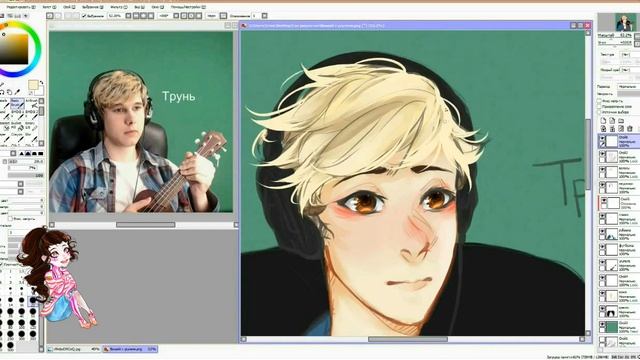Screen dimensions: 640x360
Task: Click the merge layer down icon
Action: click(x=612, y=129)
